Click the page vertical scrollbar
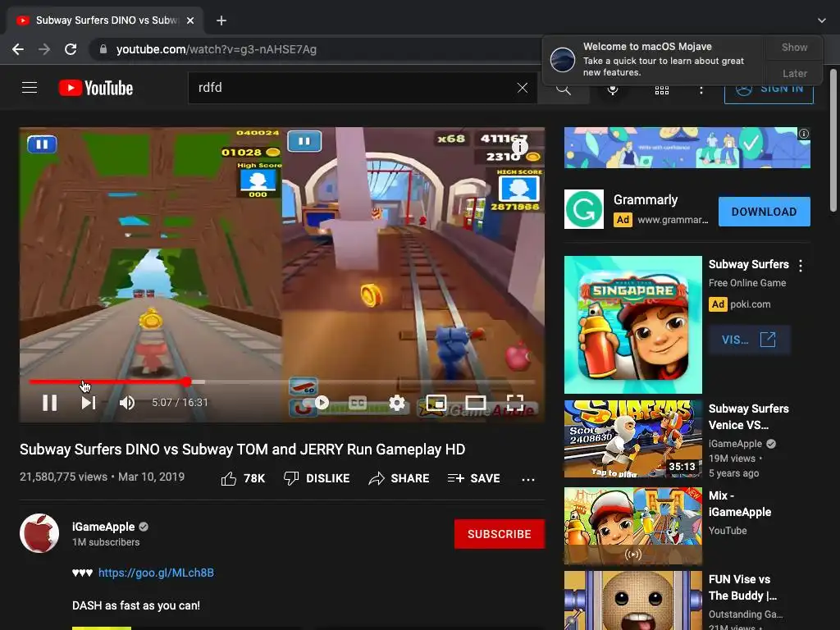Image resolution: width=840 pixels, height=630 pixels. coord(833,140)
